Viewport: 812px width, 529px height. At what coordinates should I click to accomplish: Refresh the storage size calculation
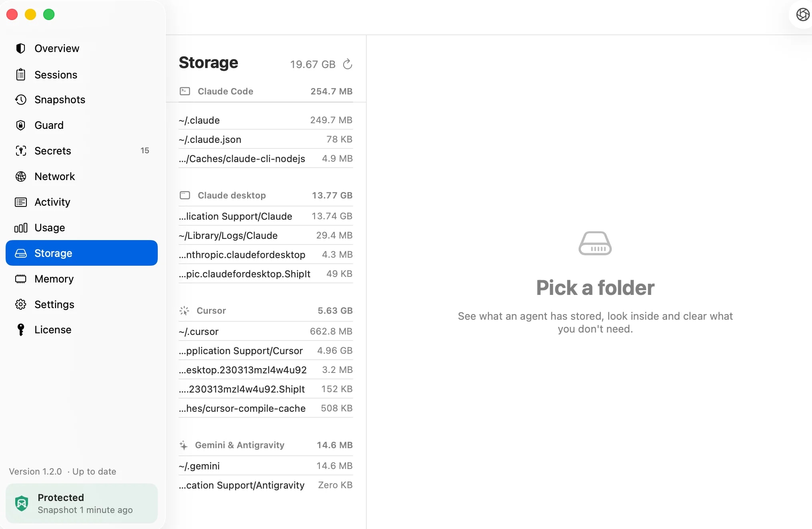tap(348, 64)
